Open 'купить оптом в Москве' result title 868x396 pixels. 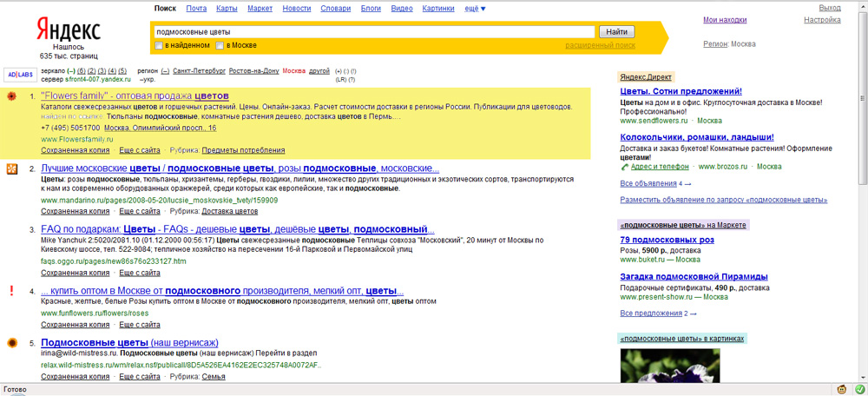[x=222, y=290]
